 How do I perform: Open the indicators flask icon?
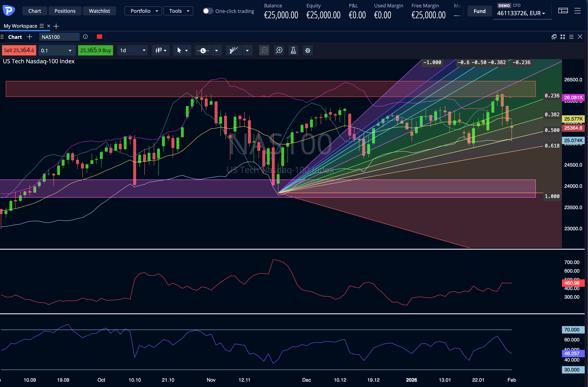point(293,50)
